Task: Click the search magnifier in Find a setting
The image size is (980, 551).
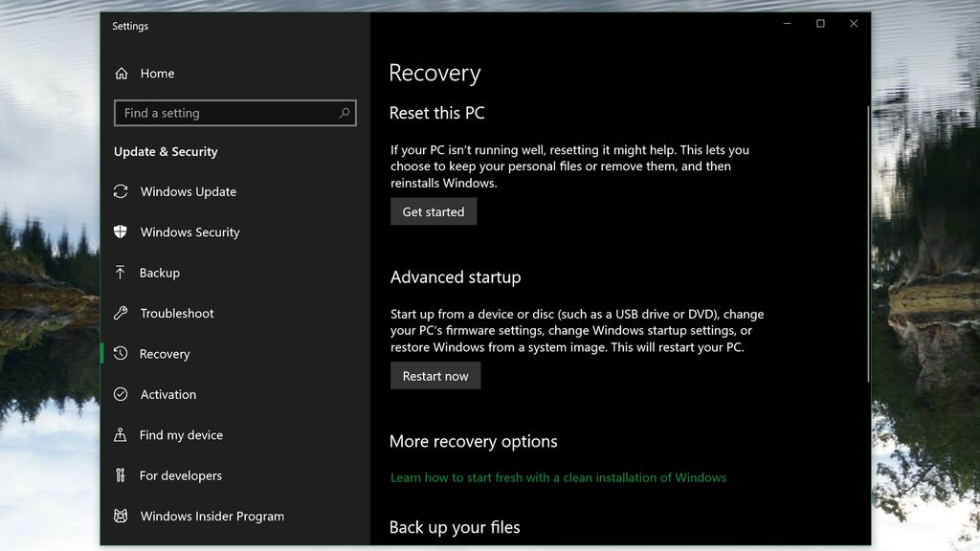Action: click(x=344, y=113)
